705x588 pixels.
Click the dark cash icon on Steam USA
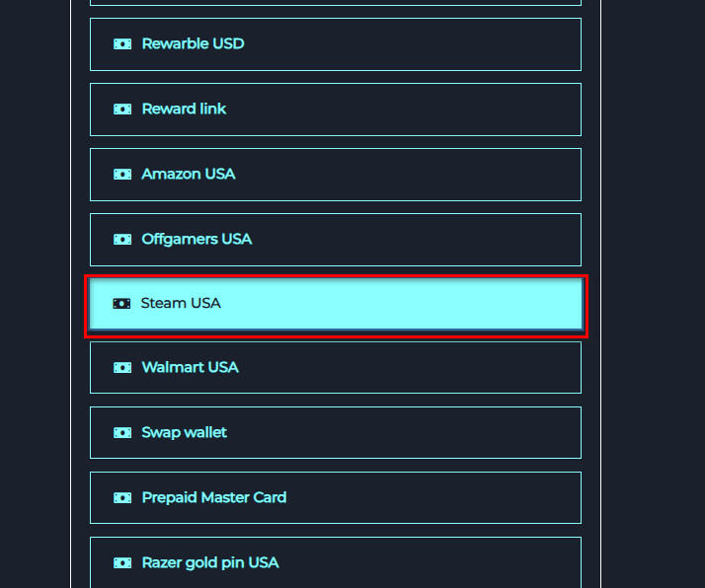(x=122, y=304)
